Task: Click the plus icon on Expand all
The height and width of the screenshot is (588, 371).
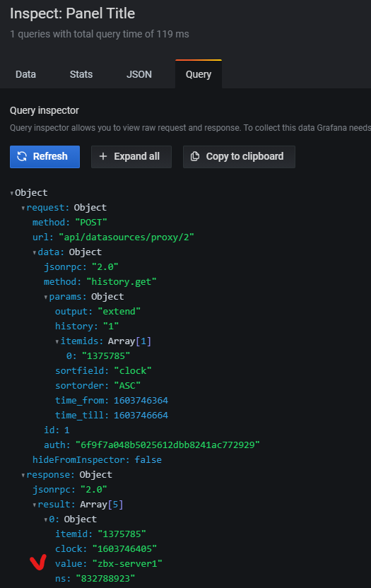Action: click(103, 156)
